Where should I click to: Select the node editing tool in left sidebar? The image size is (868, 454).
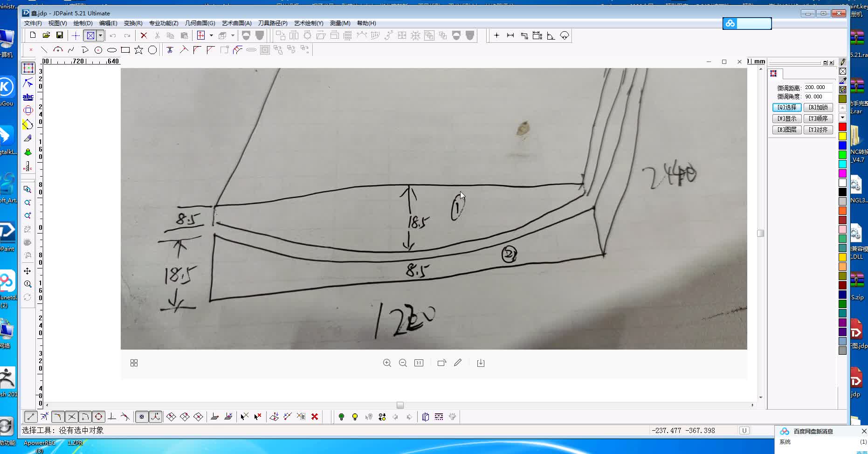tap(28, 83)
